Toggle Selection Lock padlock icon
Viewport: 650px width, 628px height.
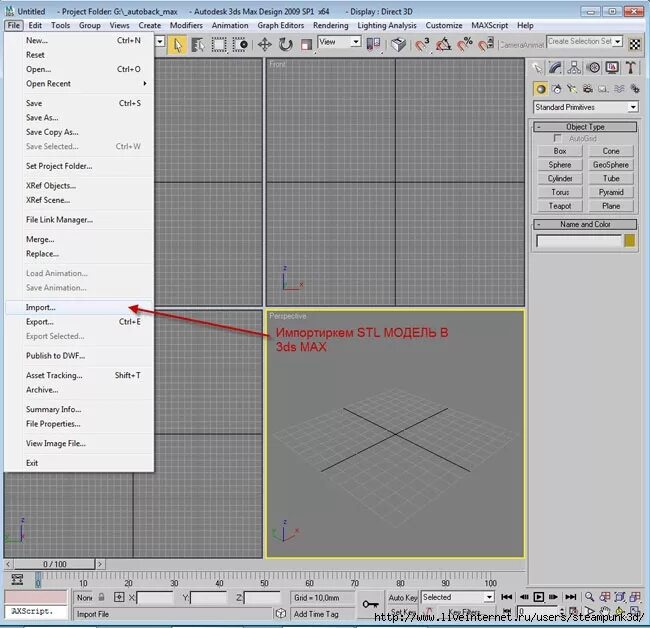(x=102, y=597)
